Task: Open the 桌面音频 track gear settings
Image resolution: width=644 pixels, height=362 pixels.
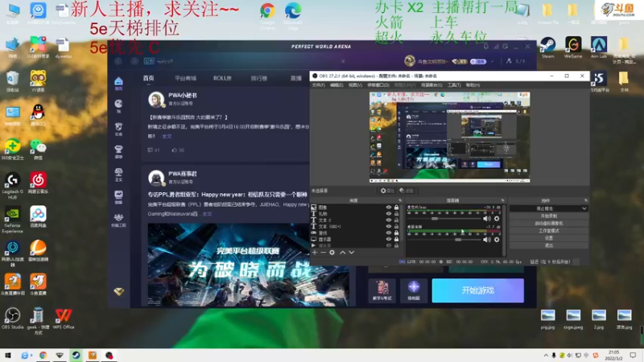Action: [x=497, y=240]
